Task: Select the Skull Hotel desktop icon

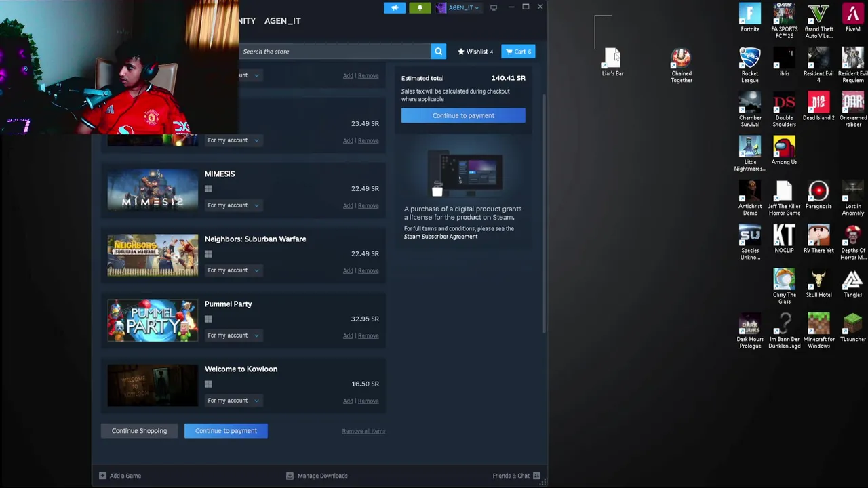Action: pos(818,283)
